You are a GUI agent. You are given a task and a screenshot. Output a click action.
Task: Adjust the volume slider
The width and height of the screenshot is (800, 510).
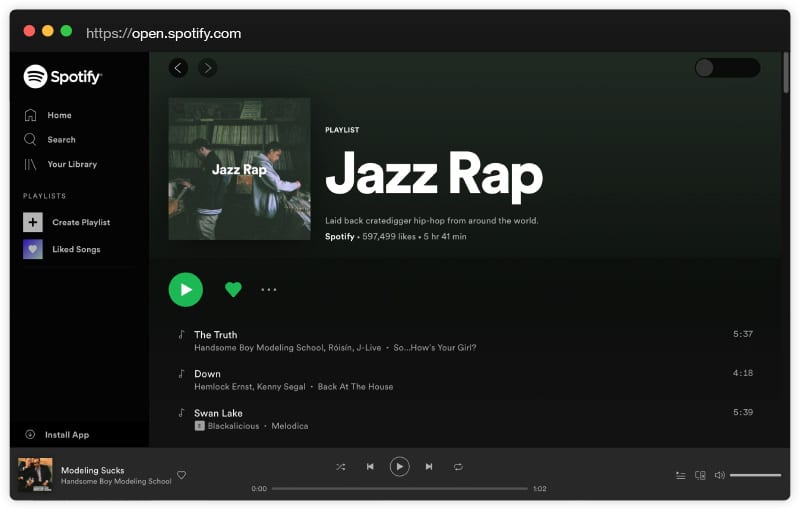[x=755, y=475]
